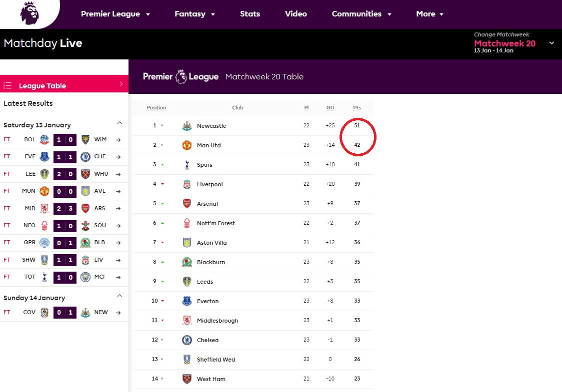Click the League Table list icon
Image resolution: width=562 pixels, height=392 pixels.
[7, 86]
